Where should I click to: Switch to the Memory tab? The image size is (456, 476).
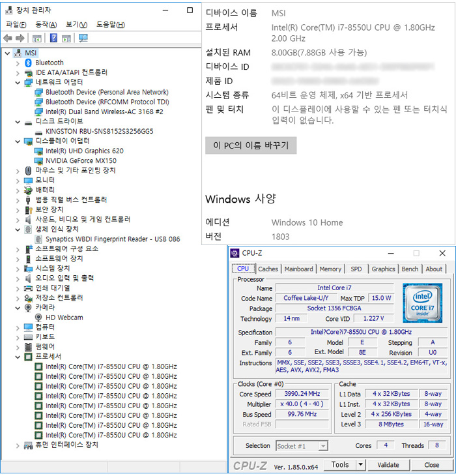tap(330, 269)
